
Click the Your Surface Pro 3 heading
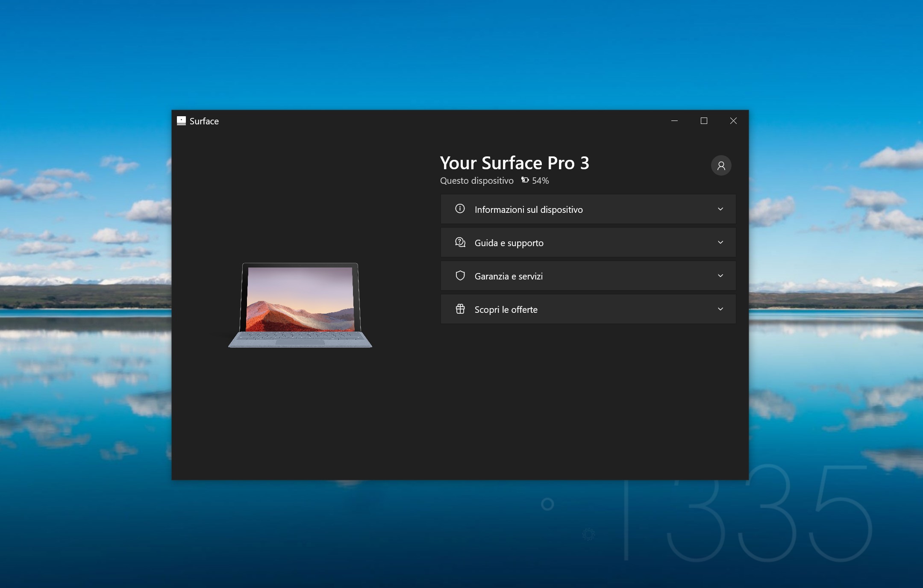[x=514, y=163]
